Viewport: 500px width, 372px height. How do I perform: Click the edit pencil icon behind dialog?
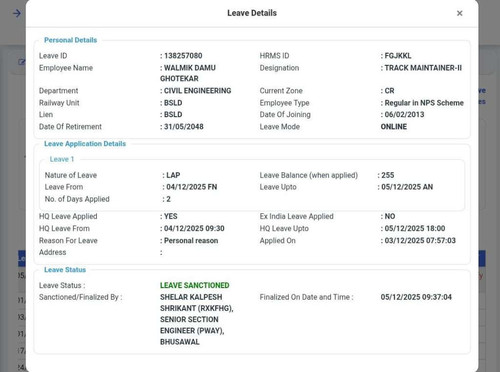click(22, 62)
